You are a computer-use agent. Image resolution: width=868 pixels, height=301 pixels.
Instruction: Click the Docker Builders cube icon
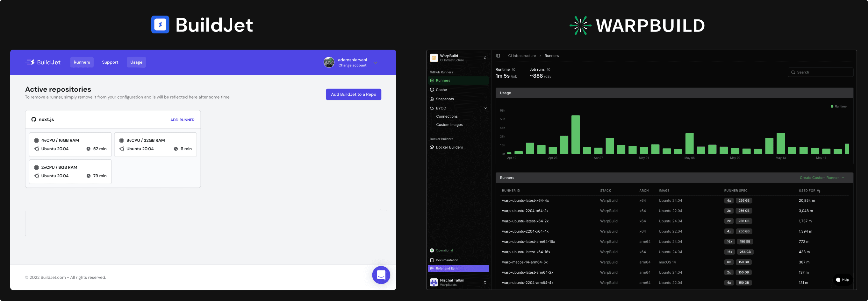[432, 147]
